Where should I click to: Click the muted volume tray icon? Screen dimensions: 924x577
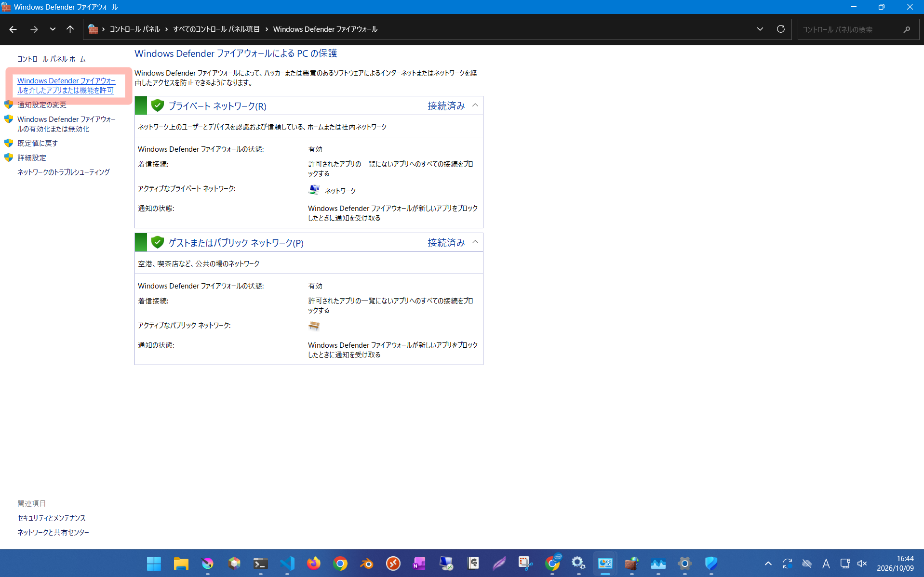pyautogui.click(x=862, y=564)
